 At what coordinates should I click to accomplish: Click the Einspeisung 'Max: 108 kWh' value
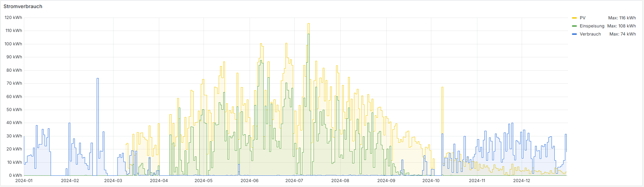[x=622, y=26]
